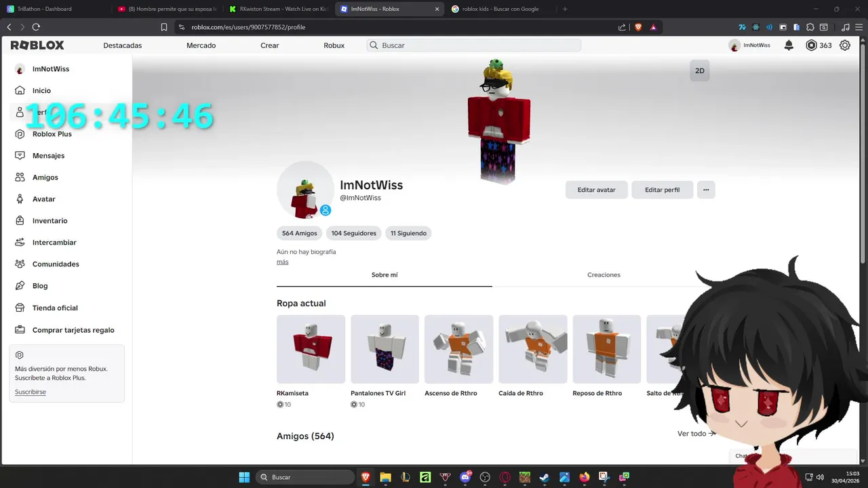The height and width of the screenshot is (488, 868).
Task: Open the browser hamburger menu
Action: click(859, 27)
